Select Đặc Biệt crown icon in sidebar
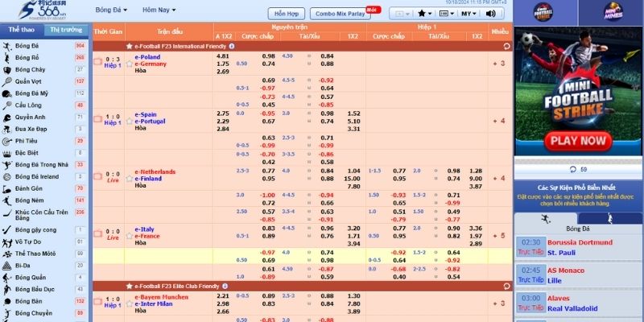 (7, 153)
